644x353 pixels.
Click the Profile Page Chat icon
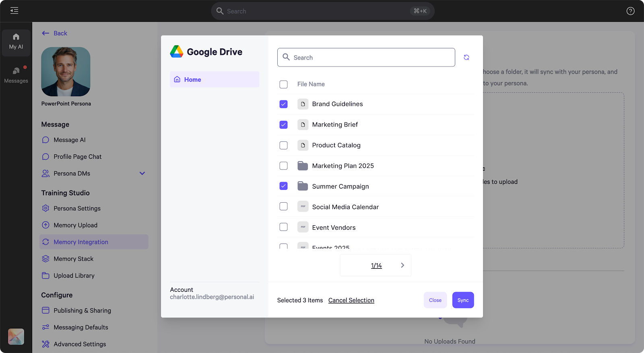45,157
